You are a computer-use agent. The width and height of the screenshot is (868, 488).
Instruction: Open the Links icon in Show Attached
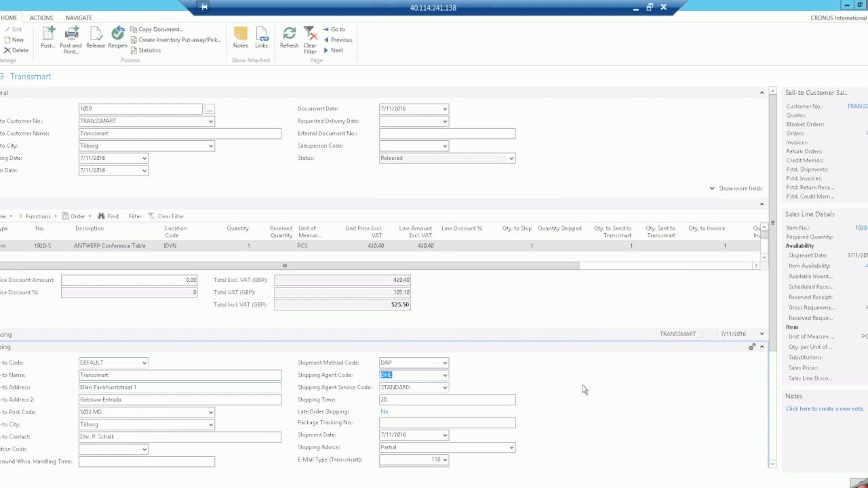click(x=262, y=38)
